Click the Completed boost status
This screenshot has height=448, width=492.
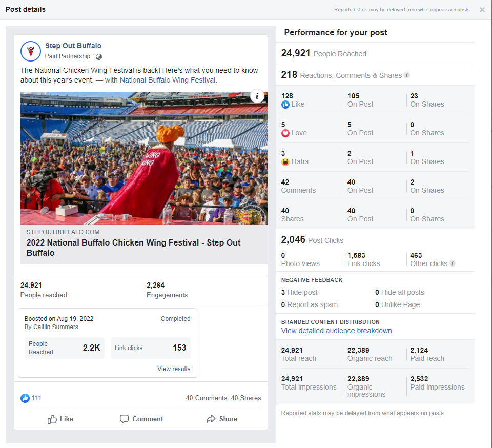[175, 319]
